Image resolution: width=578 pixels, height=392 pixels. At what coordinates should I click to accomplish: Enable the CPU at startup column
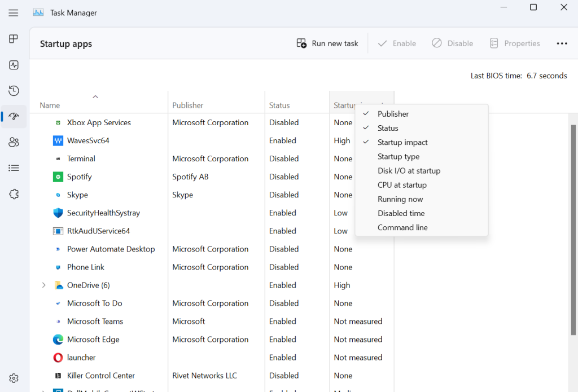422,185
